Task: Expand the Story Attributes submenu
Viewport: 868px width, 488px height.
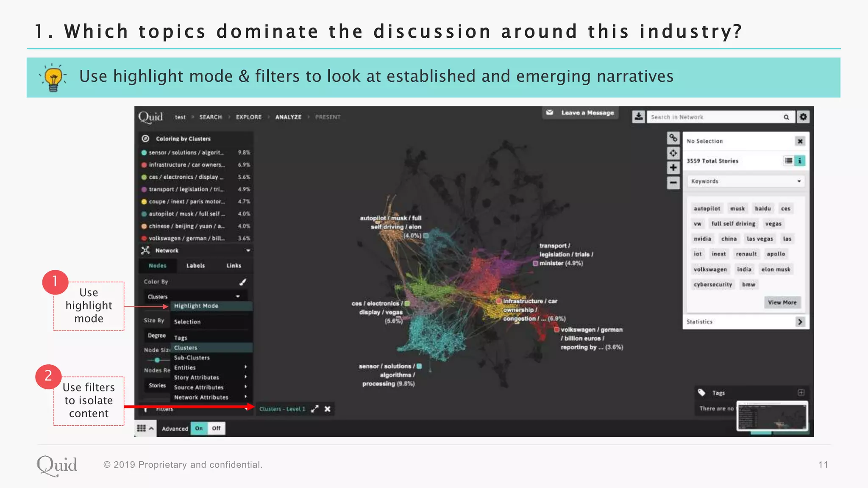Action: point(211,377)
